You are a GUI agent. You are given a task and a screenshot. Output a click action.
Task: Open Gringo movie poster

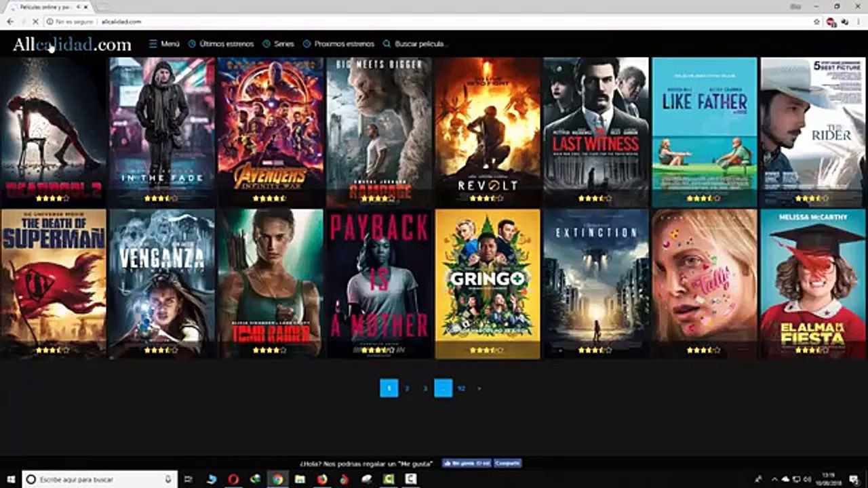pyautogui.click(x=488, y=284)
